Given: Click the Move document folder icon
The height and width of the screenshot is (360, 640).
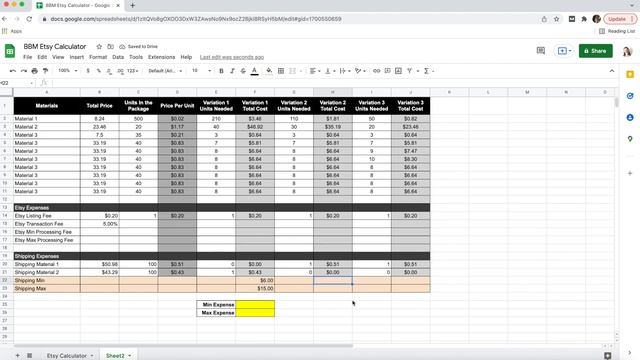Looking at the screenshot, I should (x=111, y=47).
